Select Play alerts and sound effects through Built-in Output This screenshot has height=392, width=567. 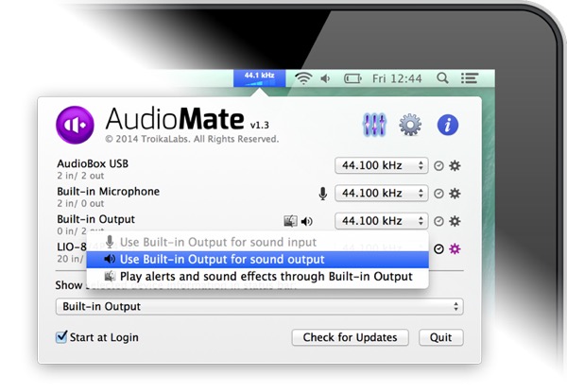pos(257,277)
